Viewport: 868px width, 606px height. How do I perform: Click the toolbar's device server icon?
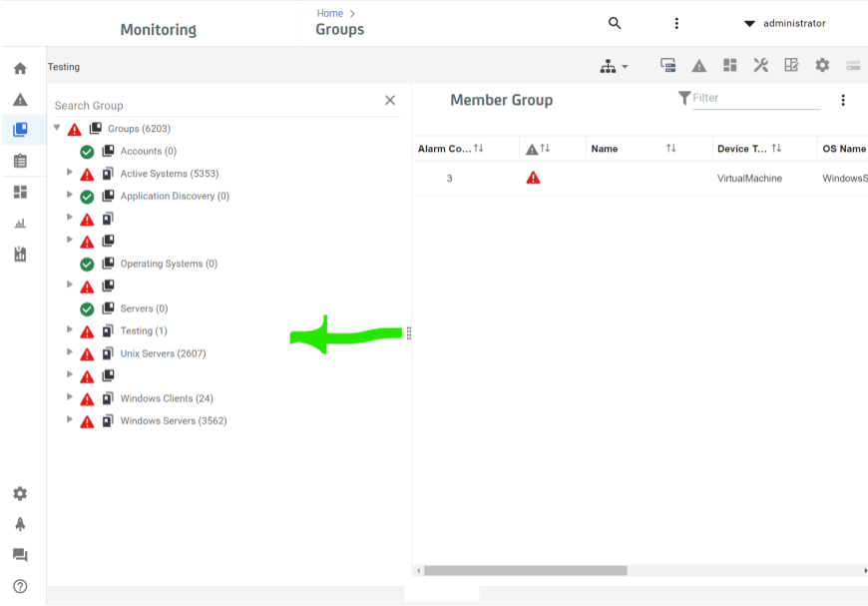pos(668,66)
